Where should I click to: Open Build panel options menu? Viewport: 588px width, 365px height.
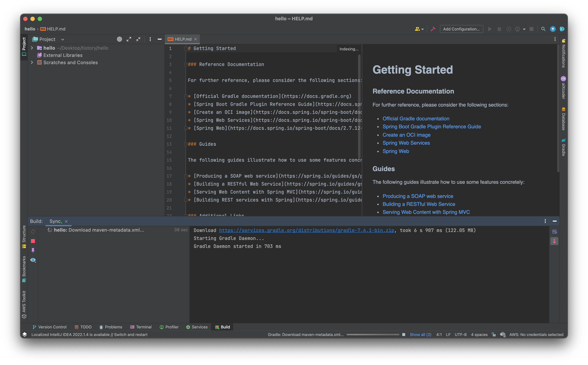tap(545, 221)
